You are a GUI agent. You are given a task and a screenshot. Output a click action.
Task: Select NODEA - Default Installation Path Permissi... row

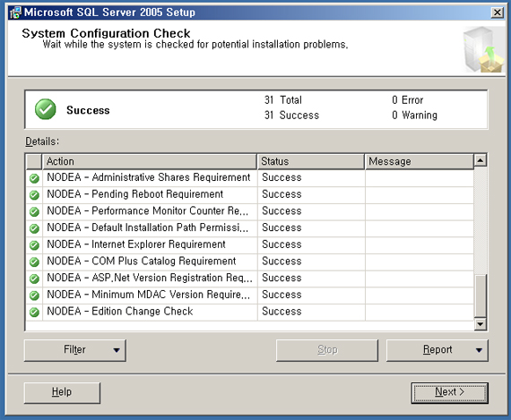tap(249, 227)
